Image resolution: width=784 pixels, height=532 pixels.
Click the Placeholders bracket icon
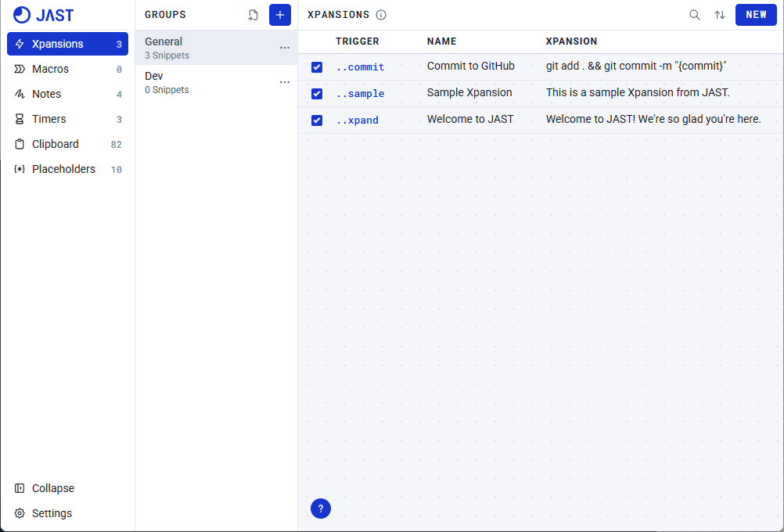[20, 169]
